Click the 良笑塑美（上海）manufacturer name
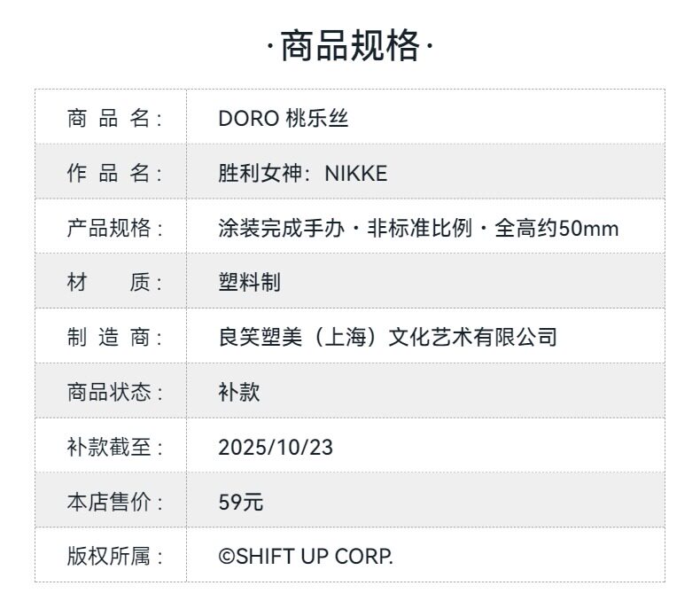The width and height of the screenshot is (700, 609). click(x=301, y=337)
